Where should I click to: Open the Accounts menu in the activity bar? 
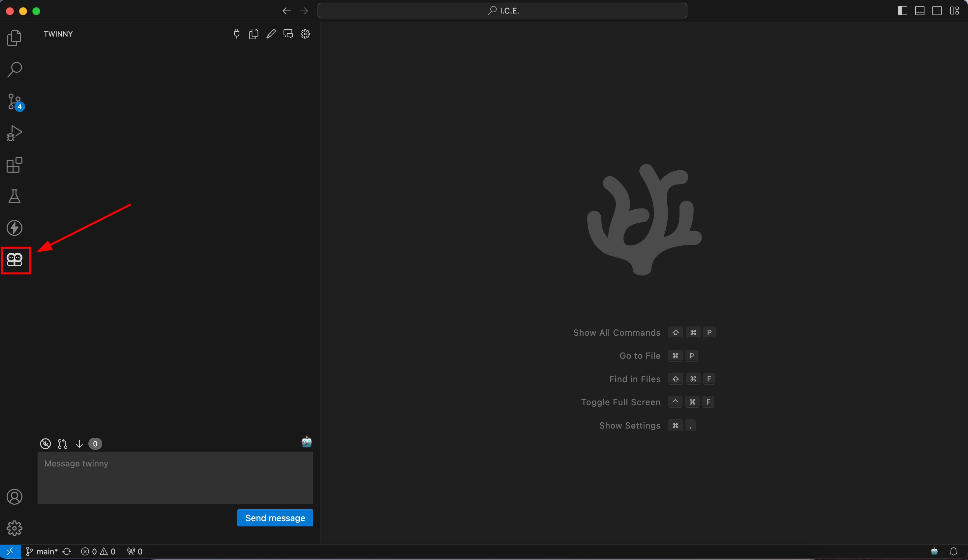[15, 497]
